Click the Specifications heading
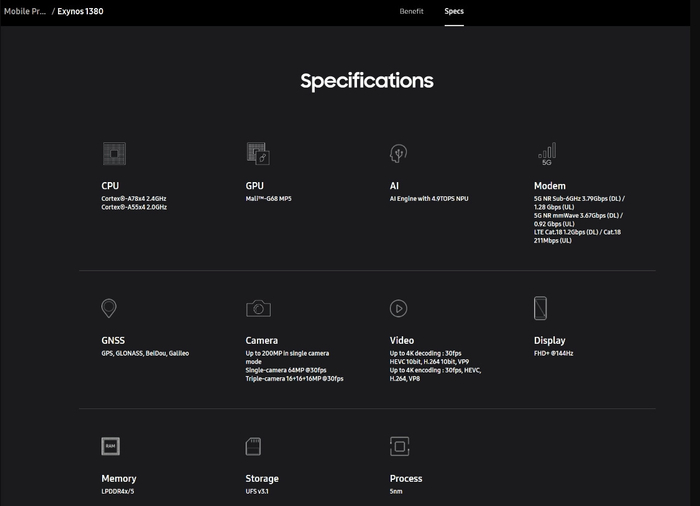 tap(367, 82)
